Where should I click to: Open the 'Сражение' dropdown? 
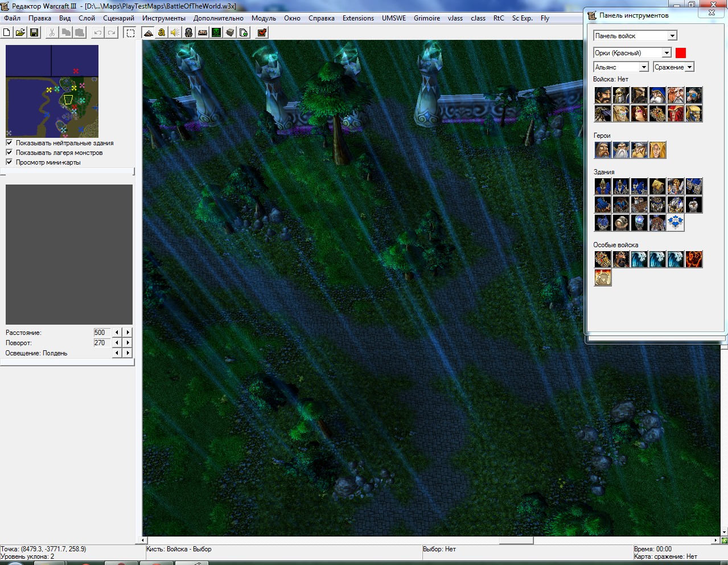[x=689, y=67]
